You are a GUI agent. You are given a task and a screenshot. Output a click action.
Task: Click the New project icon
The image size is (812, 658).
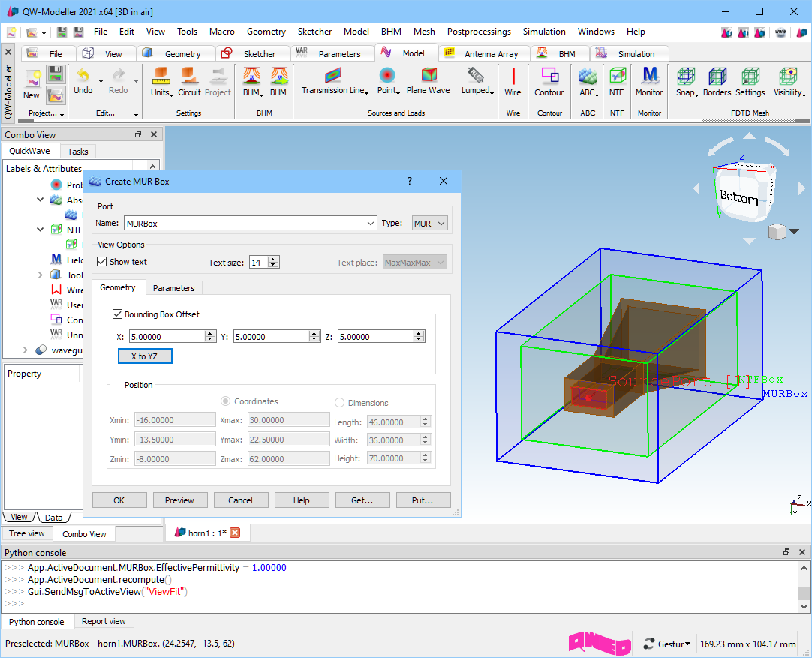pos(32,79)
